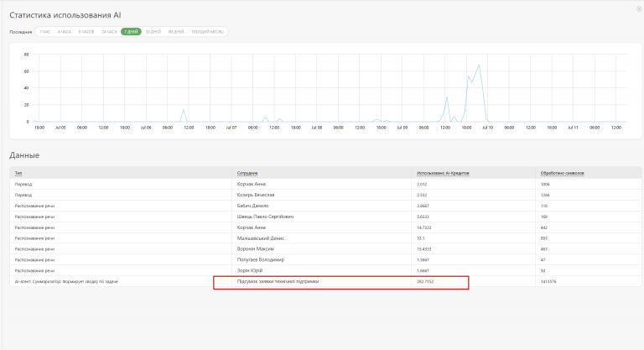Open the Підсумок заявки технічної підтримки entry
Screen dimensions: 644x350
[278, 281]
